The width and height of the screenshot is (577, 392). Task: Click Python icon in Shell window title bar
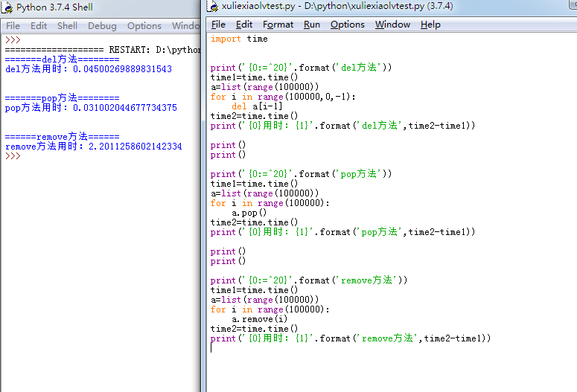click(7, 7)
